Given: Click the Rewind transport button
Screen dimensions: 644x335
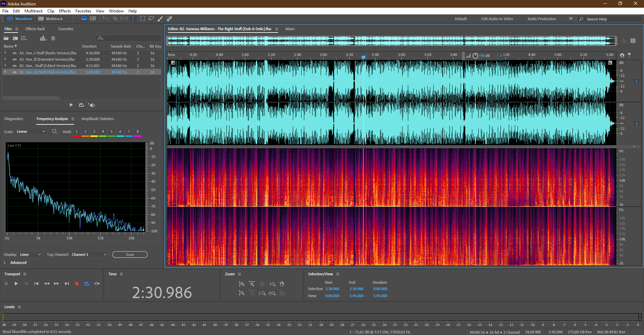Looking at the screenshot, I should [47, 284].
